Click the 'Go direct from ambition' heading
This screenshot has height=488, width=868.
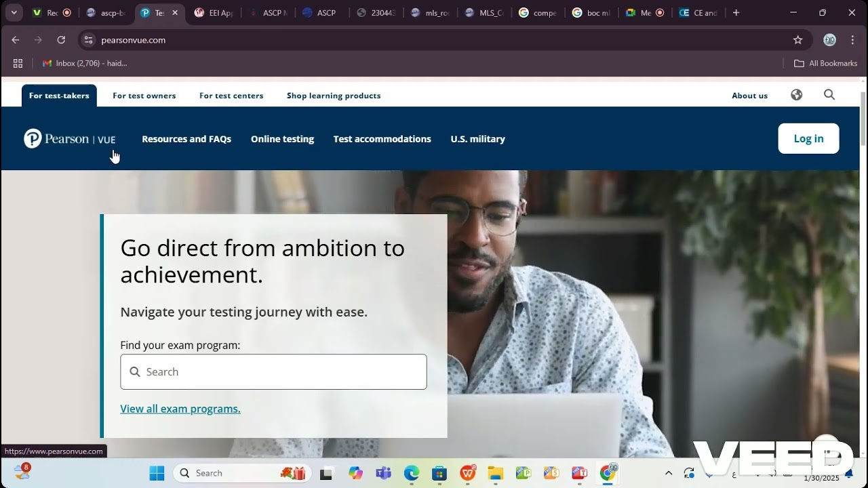(x=262, y=261)
